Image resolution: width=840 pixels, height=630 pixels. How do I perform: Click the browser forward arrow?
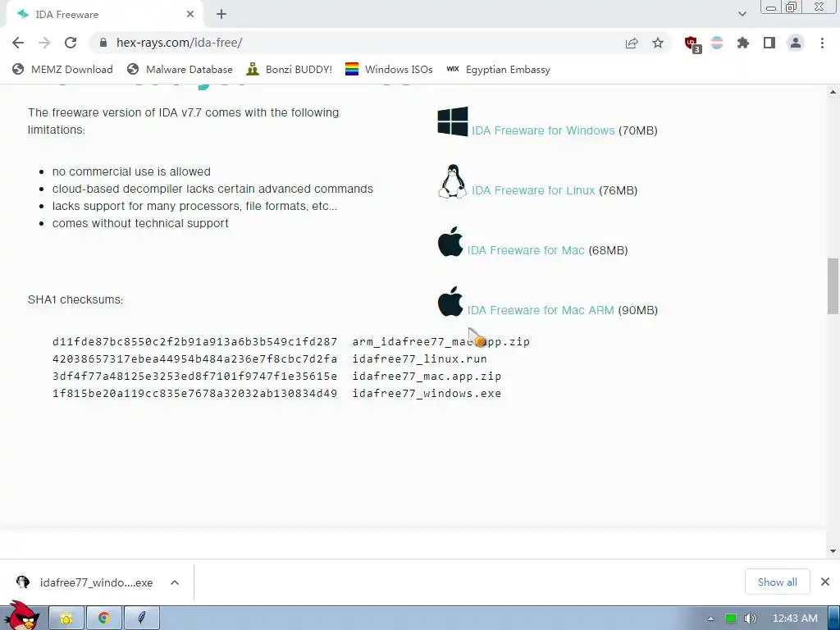coord(44,43)
